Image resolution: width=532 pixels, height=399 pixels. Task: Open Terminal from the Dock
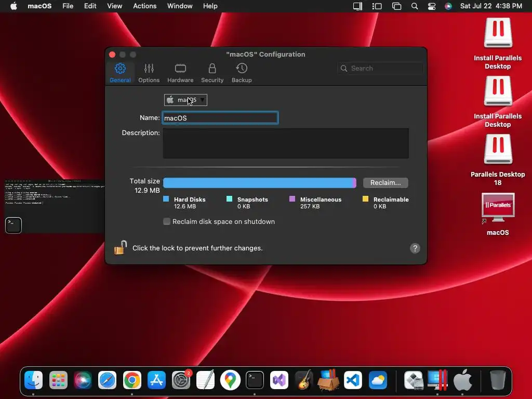pyautogui.click(x=255, y=380)
